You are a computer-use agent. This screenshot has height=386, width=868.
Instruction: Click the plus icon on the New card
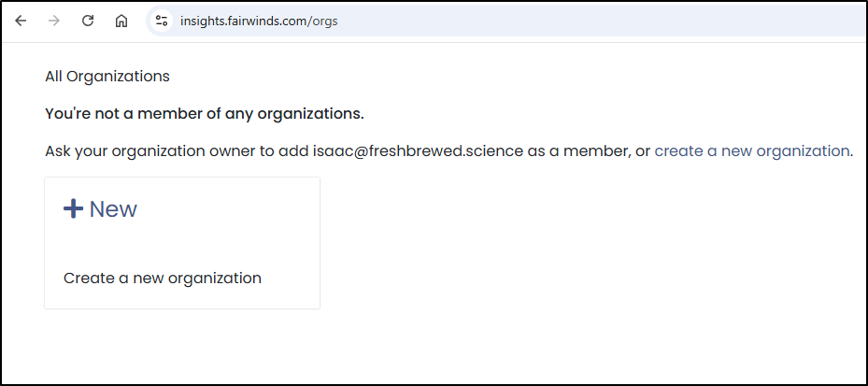coord(73,208)
